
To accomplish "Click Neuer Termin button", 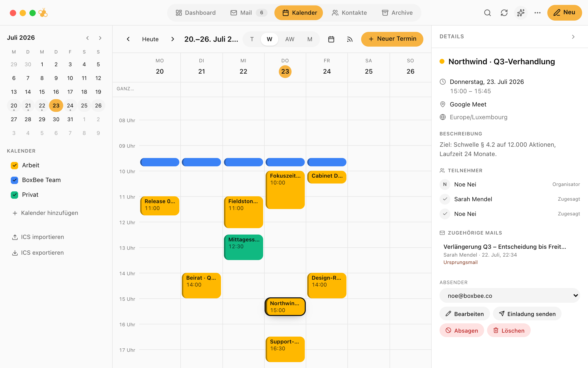I will pyautogui.click(x=392, y=39).
